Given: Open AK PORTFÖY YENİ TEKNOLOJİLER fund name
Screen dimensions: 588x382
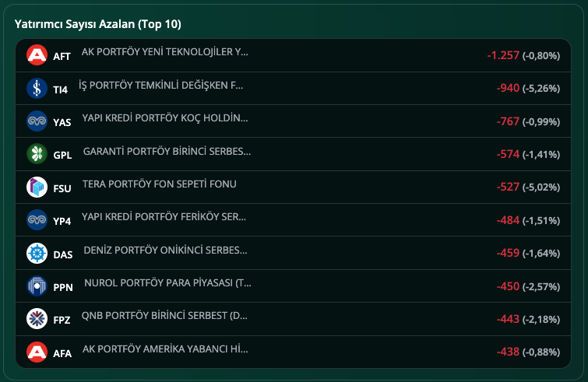Looking at the screenshot, I should click(164, 51).
